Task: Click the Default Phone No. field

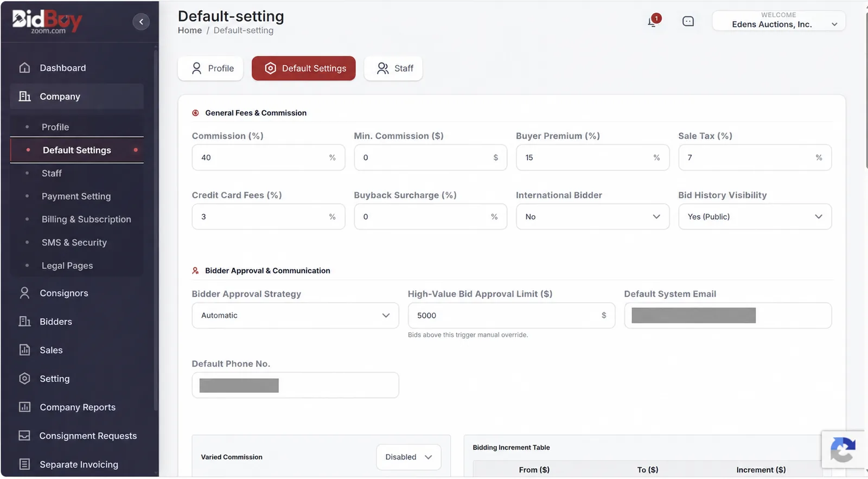Action: (295, 385)
